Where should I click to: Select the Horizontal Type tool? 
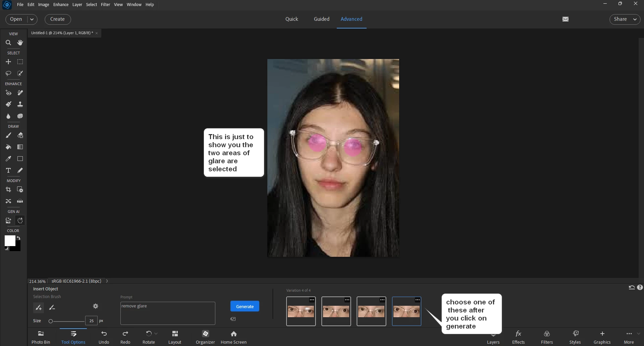click(8, 170)
